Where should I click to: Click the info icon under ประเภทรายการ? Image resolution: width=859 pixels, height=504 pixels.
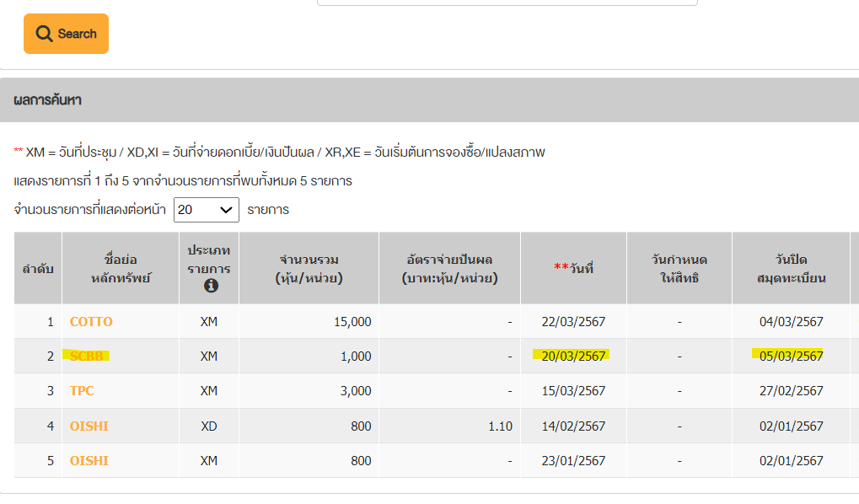(211, 286)
